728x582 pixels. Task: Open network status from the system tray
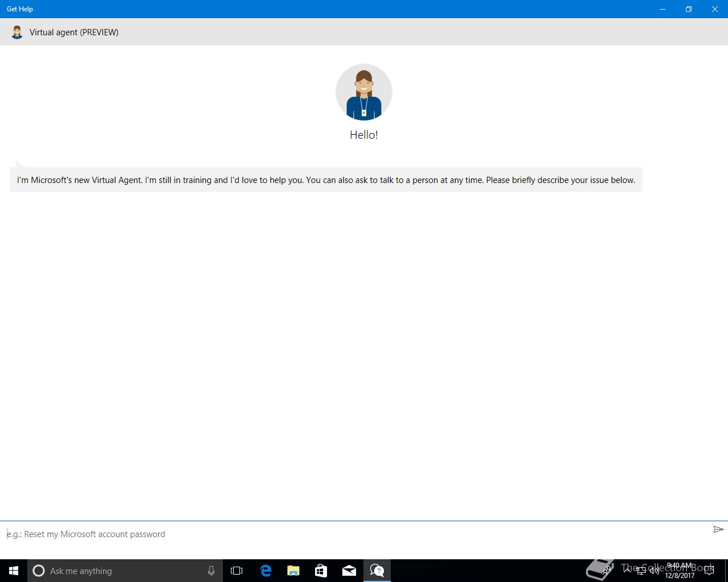(x=641, y=571)
